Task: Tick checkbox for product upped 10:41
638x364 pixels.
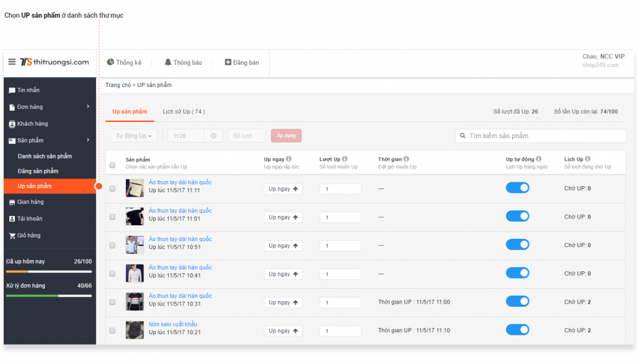Action: 112,274
